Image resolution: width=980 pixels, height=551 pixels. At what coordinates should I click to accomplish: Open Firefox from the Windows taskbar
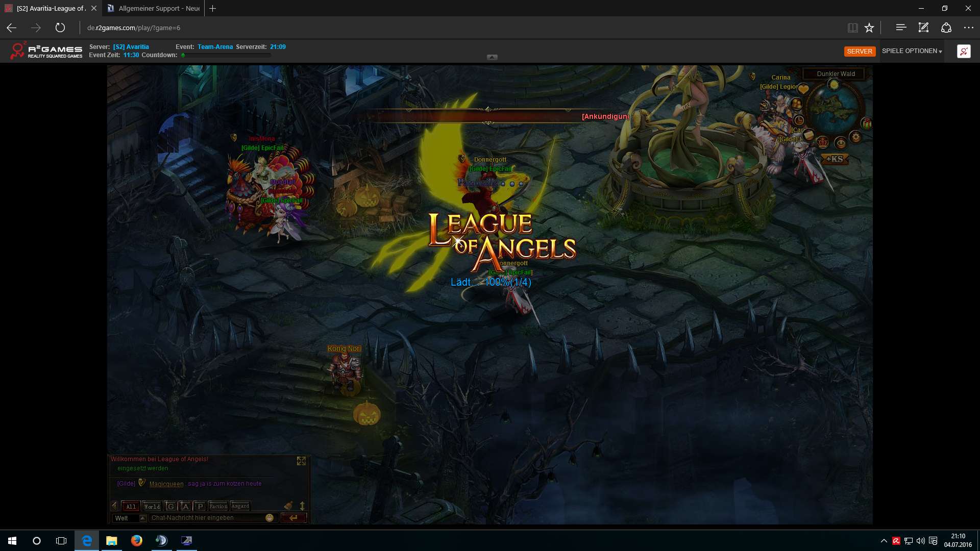click(136, 541)
